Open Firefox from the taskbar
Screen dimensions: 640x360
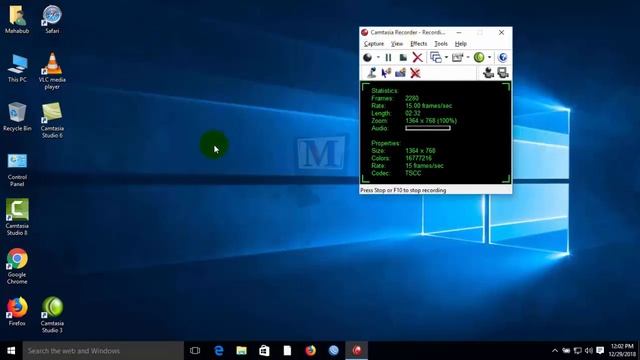coord(311,351)
